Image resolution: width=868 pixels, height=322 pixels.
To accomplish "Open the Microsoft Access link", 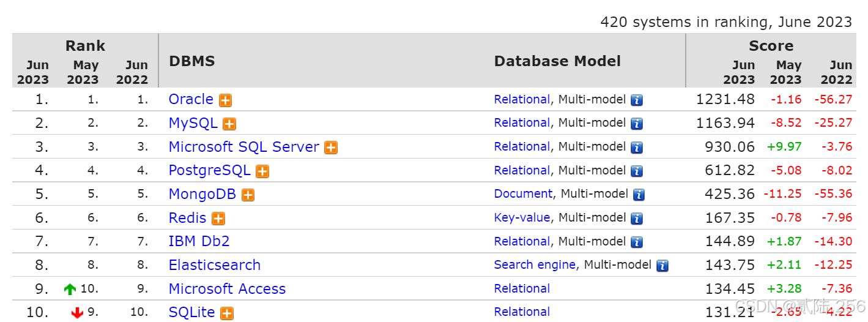I will click(x=228, y=289).
